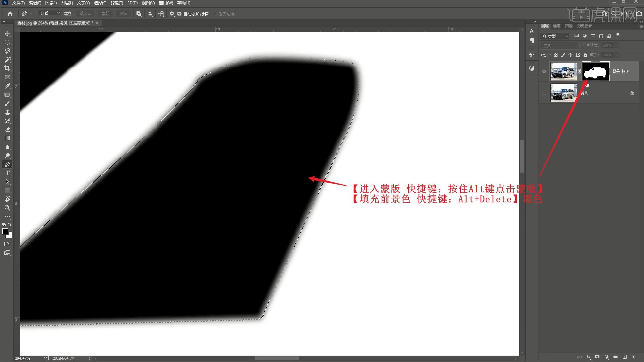Select the Eyedropper tool

point(7,86)
